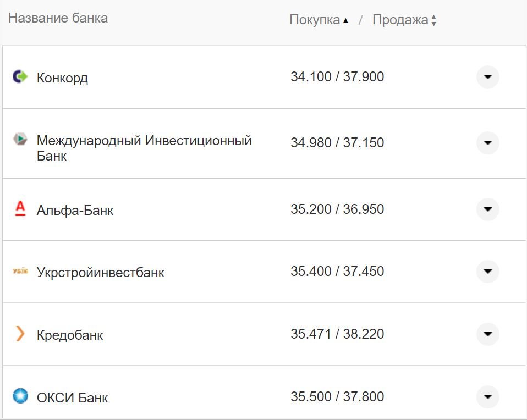Viewport: 527px width, 420px height.
Task: Toggle sorting by Покупка column
Action: 315,18
